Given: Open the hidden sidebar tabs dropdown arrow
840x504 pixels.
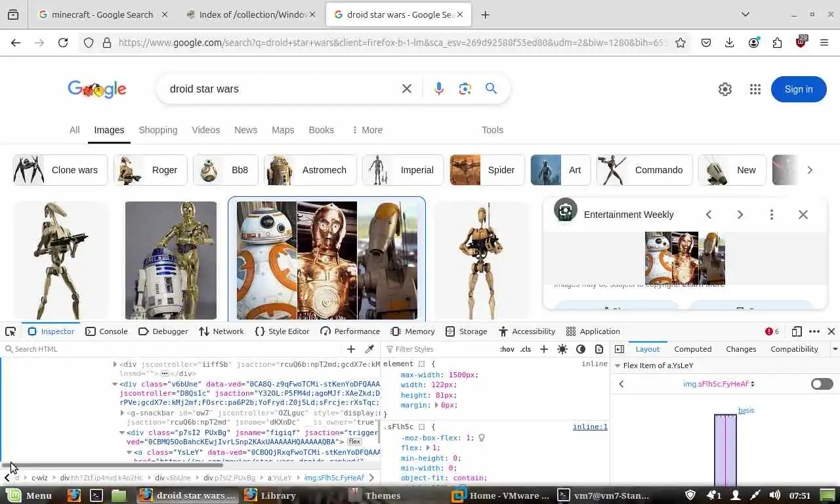Looking at the screenshot, I should [x=835, y=349].
